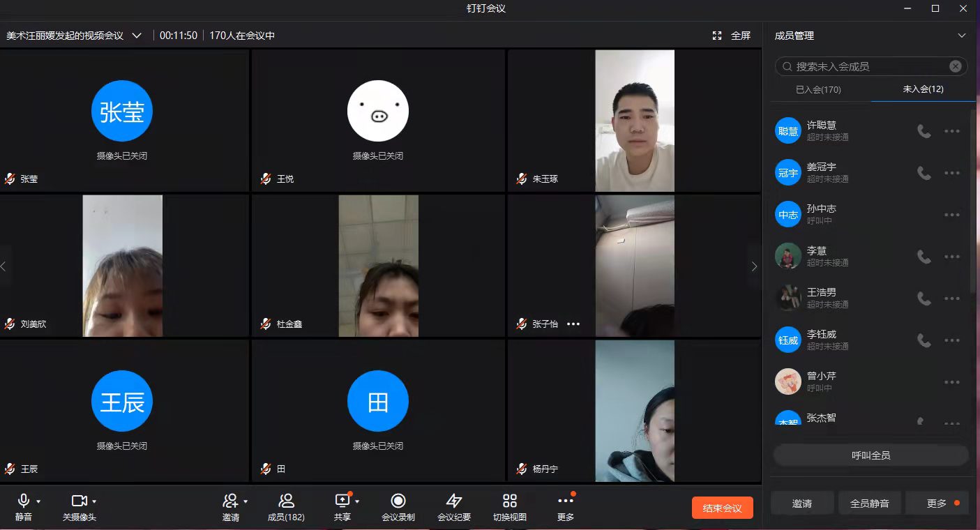The height and width of the screenshot is (530, 980).
Task: Click the meeting recording (会议录制) icon
Action: [x=398, y=501]
